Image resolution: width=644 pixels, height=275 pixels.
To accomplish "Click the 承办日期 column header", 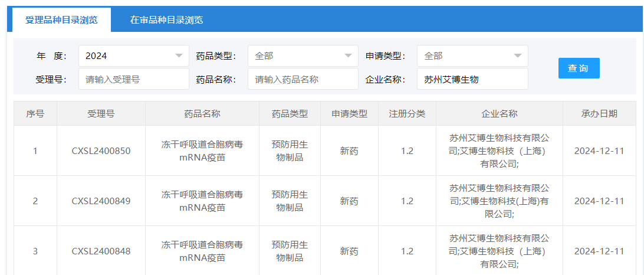I will tap(599, 114).
